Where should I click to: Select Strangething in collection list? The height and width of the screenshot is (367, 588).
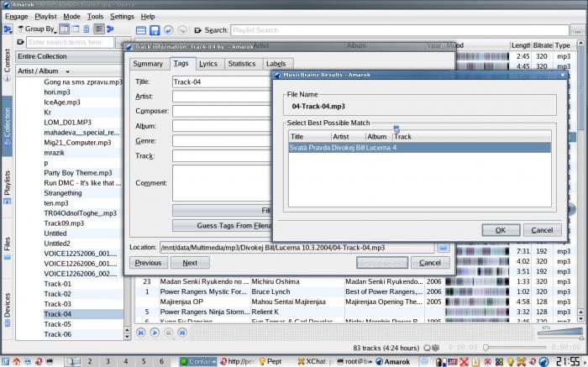tap(63, 193)
